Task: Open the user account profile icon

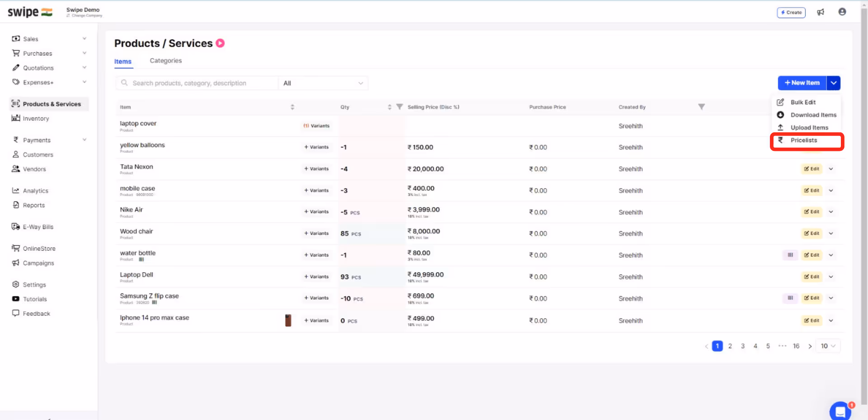Action: point(842,12)
